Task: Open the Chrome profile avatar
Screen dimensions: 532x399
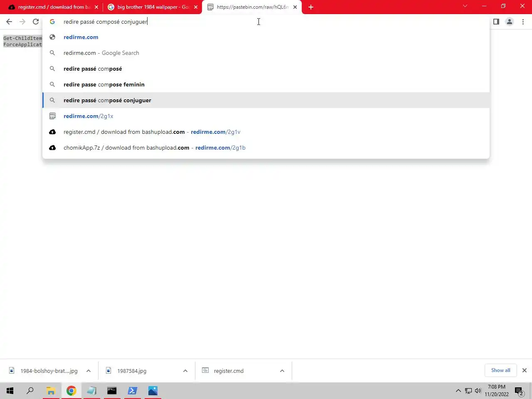Action: click(x=510, y=22)
